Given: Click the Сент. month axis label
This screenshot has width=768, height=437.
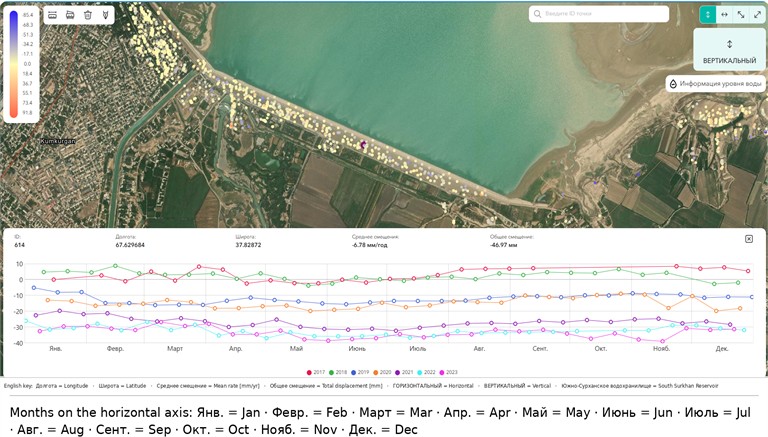Looking at the screenshot, I should tap(540, 349).
